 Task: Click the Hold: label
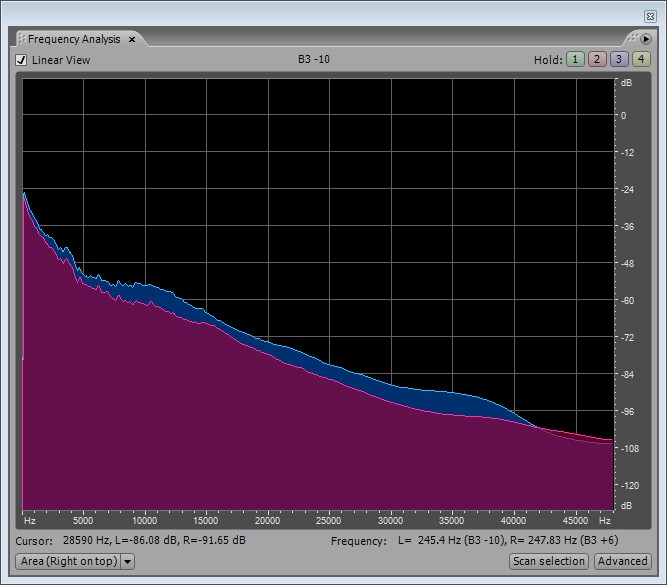pos(548,60)
